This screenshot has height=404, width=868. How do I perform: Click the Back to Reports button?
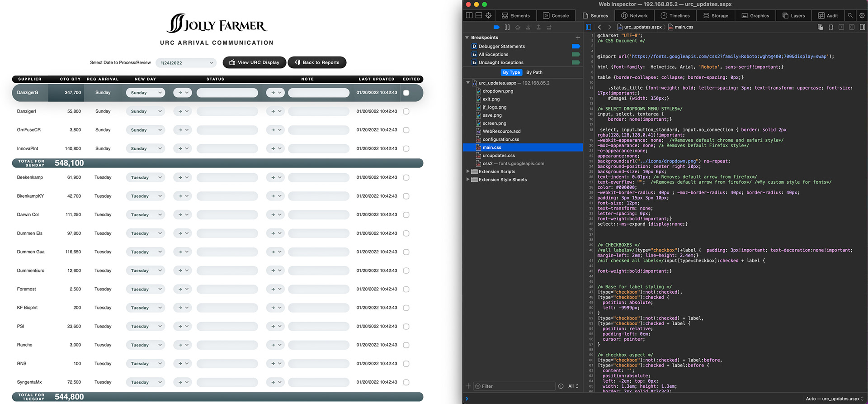pos(317,62)
